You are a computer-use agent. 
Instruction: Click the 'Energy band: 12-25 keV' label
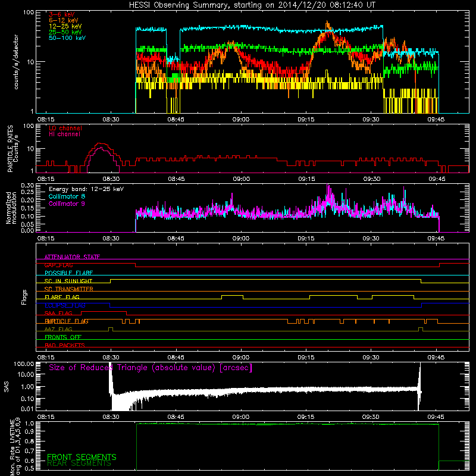click(x=86, y=189)
